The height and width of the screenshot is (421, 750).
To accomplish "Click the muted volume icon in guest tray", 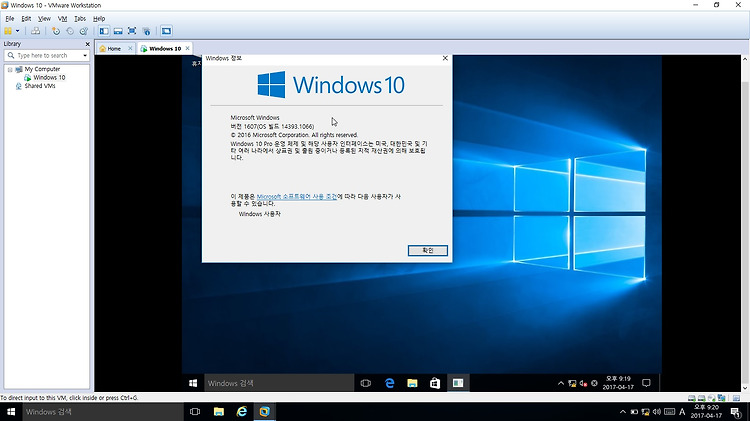I will click(x=583, y=383).
